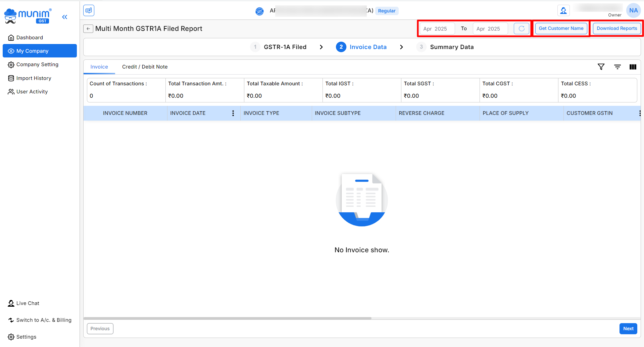The image size is (644, 347).
Task: Click the refresh icon next to date range
Action: [521, 29]
